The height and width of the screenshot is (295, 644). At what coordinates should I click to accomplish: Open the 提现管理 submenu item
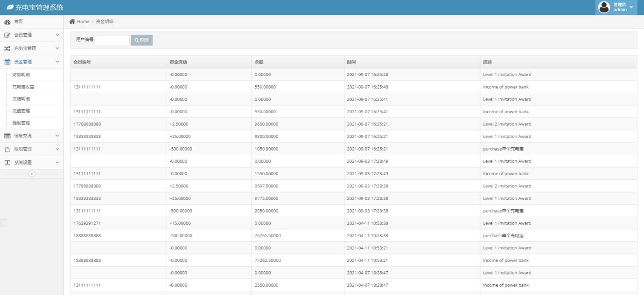click(x=21, y=123)
